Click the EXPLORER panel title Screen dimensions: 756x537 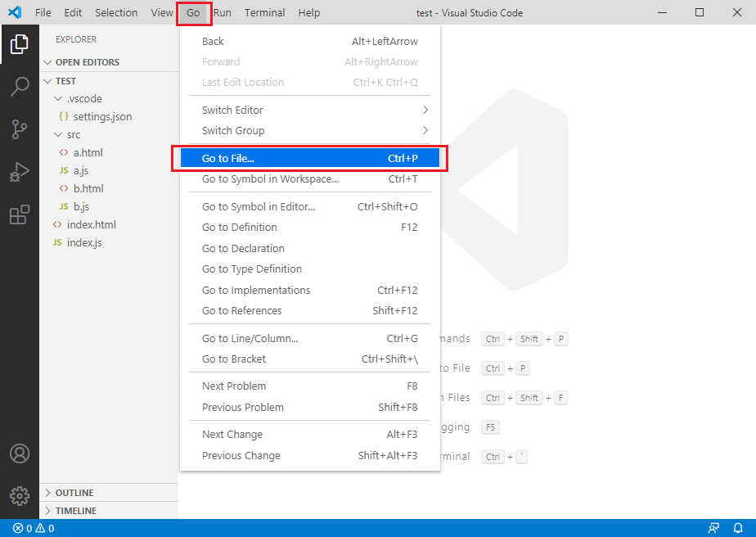[76, 39]
